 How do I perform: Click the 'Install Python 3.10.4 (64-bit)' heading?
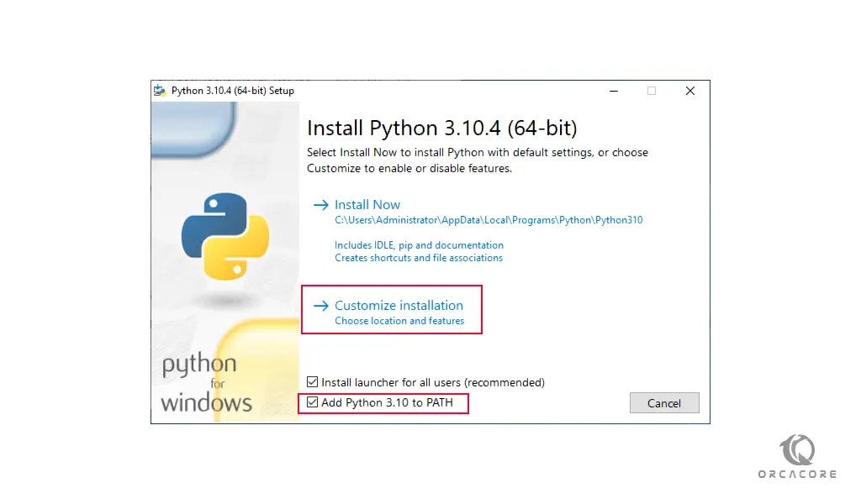click(x=442, y=129)
